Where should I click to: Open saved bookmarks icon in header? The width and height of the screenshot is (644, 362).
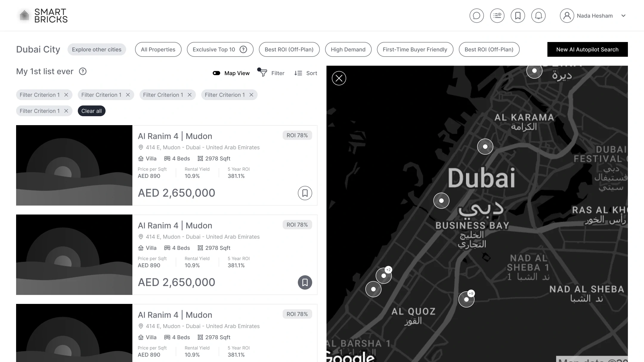[518, 15]
